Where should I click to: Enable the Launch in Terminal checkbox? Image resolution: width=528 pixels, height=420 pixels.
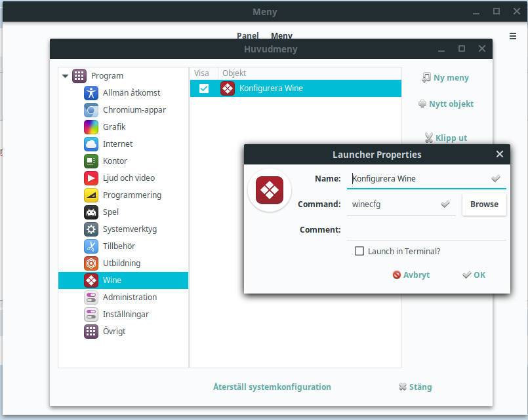point(359,251)
